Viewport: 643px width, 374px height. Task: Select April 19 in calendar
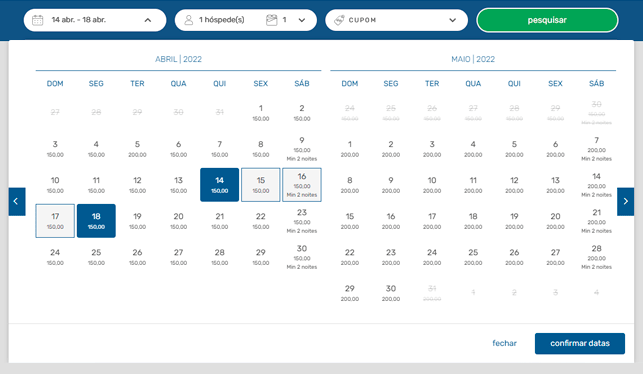tap(137, 221)
